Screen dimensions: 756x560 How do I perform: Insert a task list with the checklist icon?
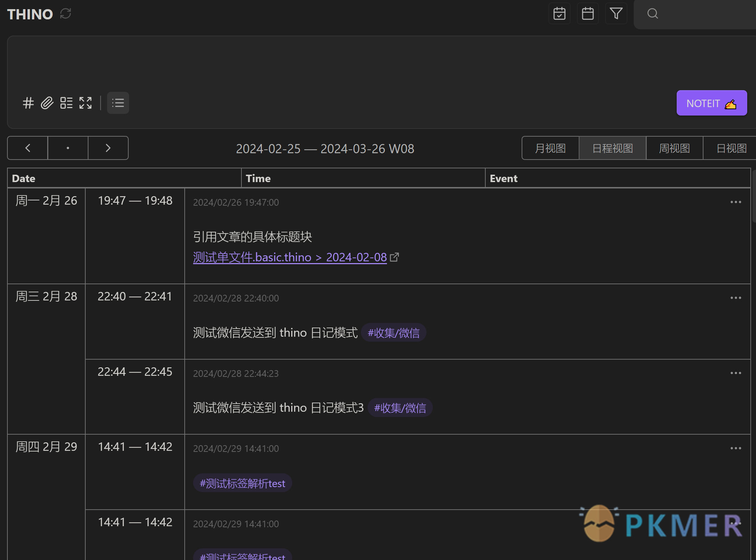coord(66,103)
